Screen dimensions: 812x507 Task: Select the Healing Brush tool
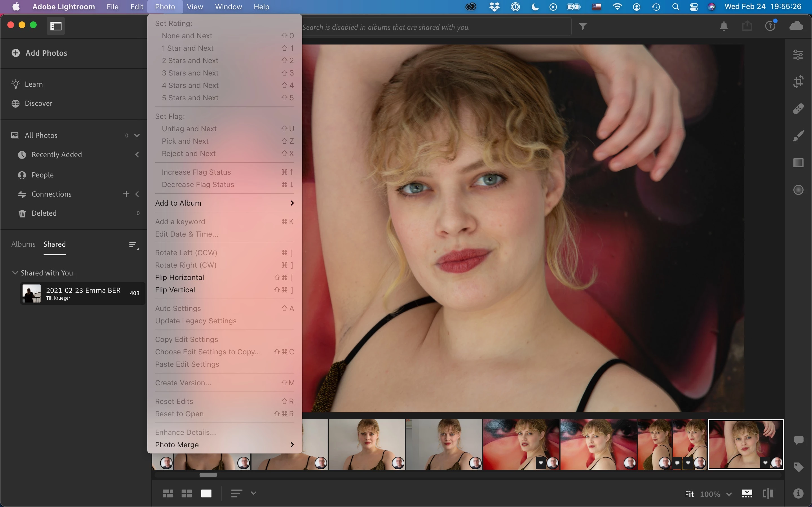(x=798, y=109)
